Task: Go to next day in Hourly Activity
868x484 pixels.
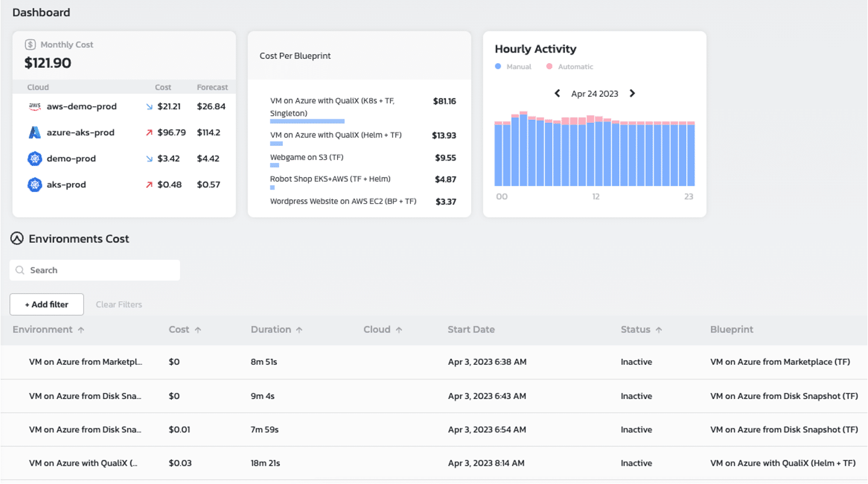Action: 632,93
